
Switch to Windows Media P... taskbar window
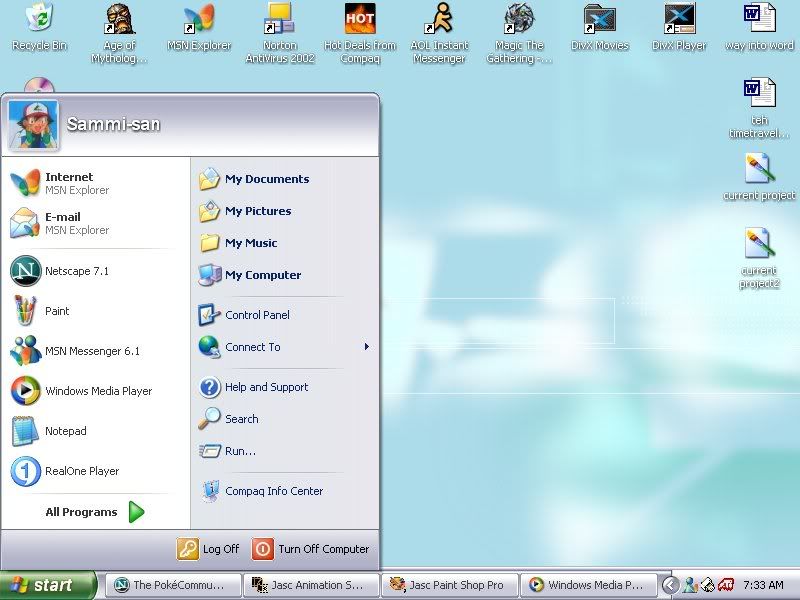pos(588,585)
